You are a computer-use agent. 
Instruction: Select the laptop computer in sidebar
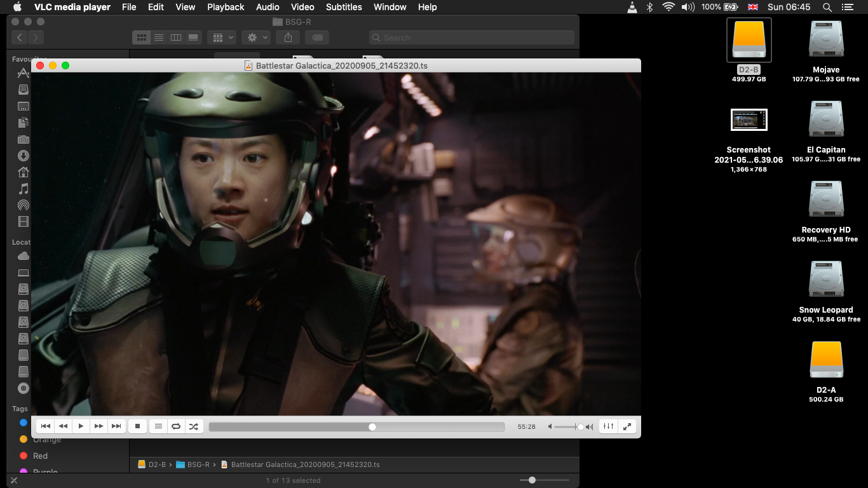(24, 273)
